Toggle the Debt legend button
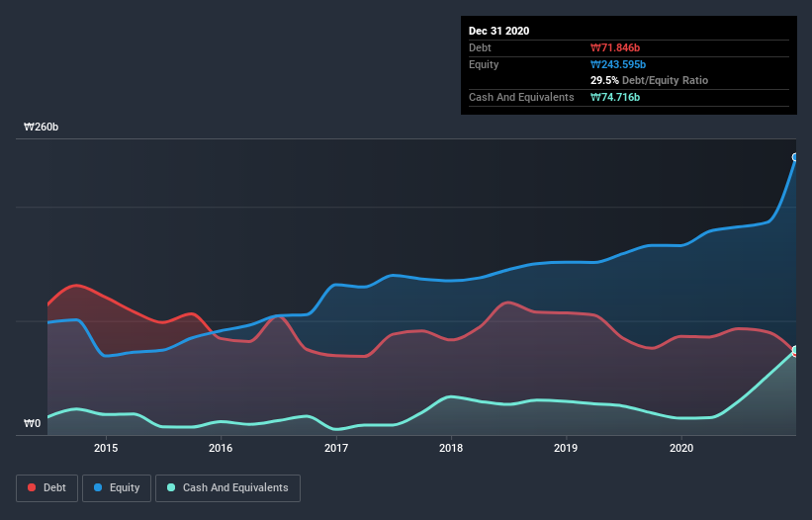 (x=47, y=488)
